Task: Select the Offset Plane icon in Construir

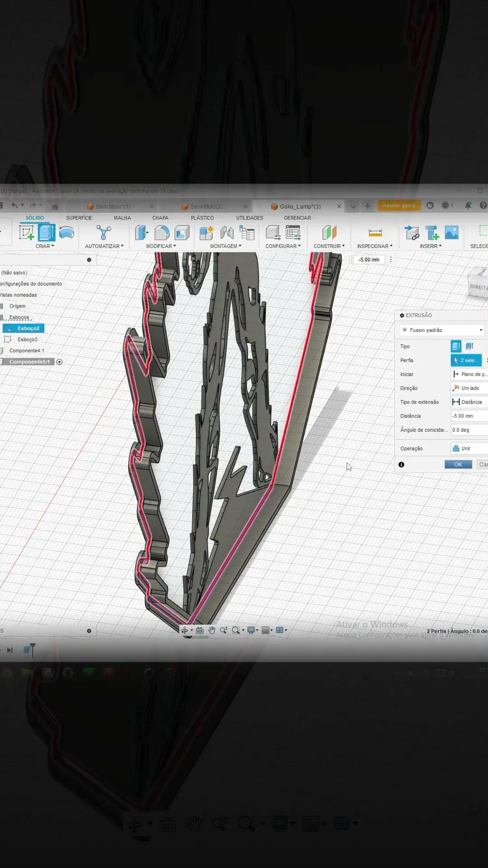Action: click(329, 233)
